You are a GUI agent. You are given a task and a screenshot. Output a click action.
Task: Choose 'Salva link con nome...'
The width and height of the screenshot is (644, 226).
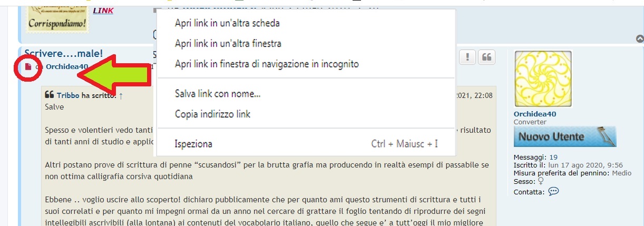(x=218, y=94)
